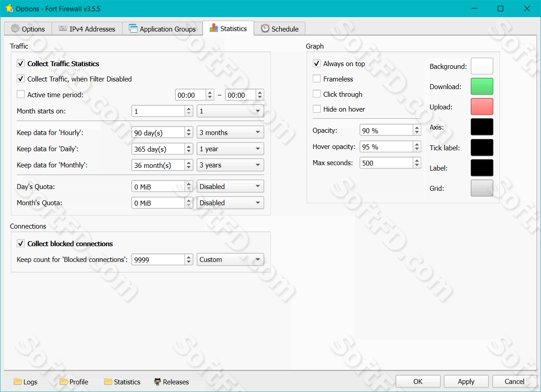Click the Fort Firewall title bar icon
The width and height of the screenshot is (541, 392).
(x=9, y=9)
